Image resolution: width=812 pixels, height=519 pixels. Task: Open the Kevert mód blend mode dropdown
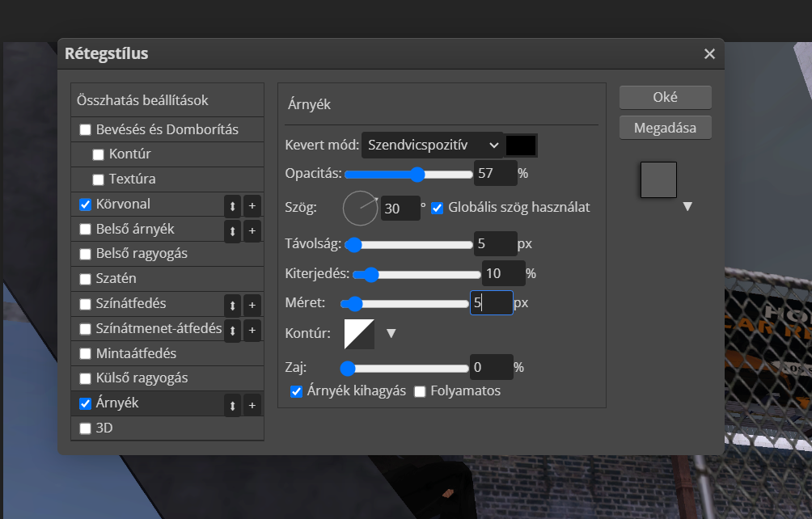(432, 146)
